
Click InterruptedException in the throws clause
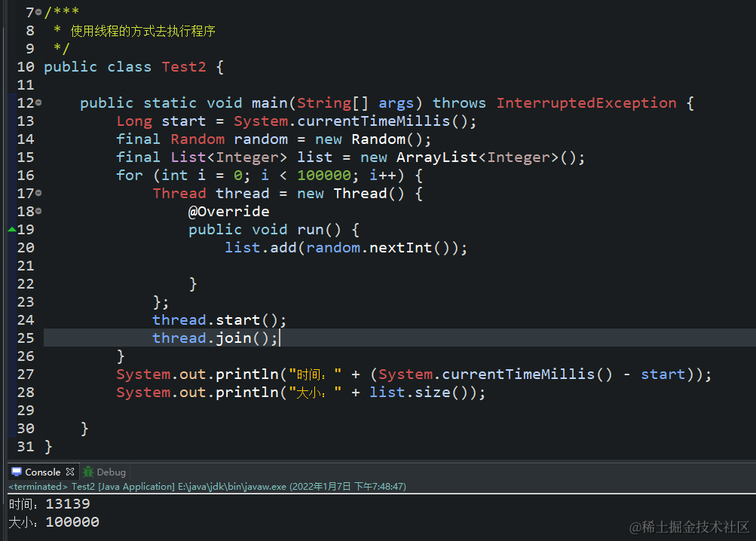coord(586,102)
